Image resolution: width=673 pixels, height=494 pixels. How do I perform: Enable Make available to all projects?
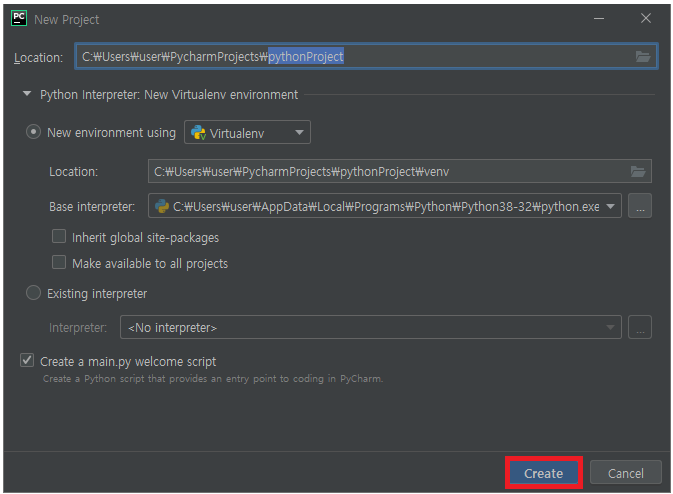point(59,262)
